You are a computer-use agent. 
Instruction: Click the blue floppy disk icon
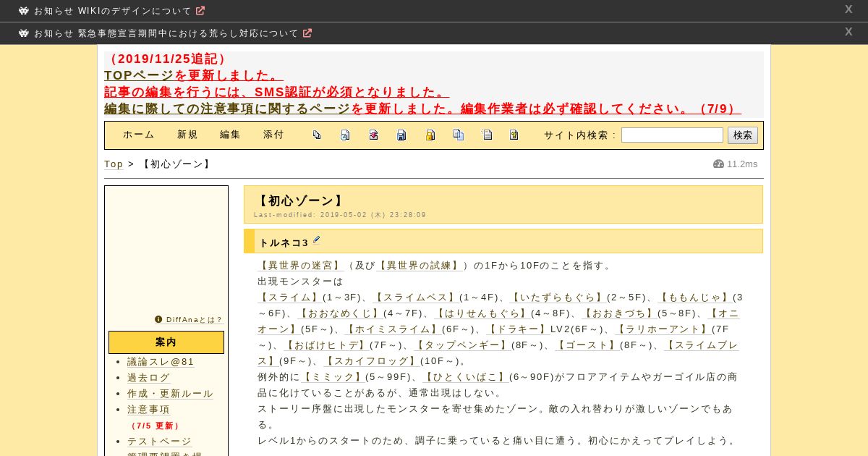(x=401, y=135)
